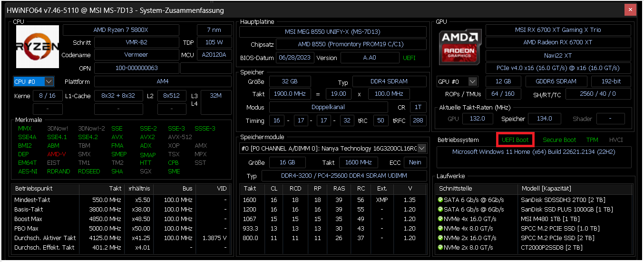This screenshot has height=262, width=644.
Task: Click the UEFI Boot indicator
Action: coord(515,140)
